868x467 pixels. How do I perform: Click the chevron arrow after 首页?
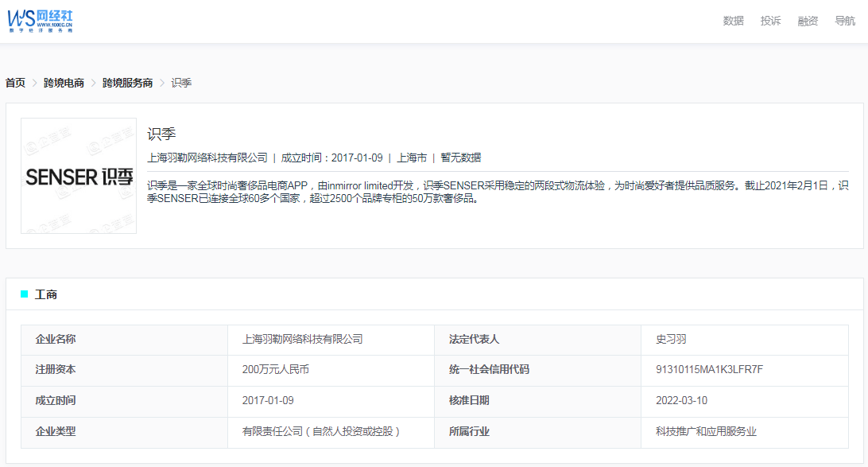click(x=35, y=83)
